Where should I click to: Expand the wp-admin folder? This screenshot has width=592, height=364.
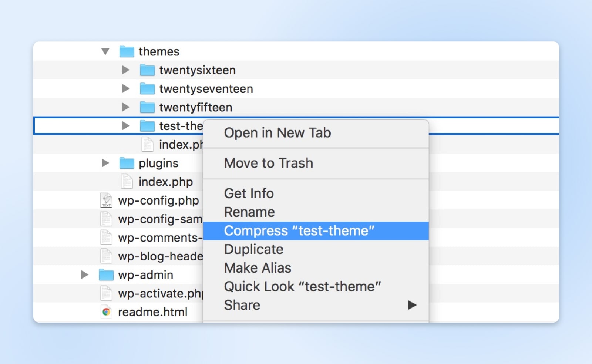click(x=85, y=275)
